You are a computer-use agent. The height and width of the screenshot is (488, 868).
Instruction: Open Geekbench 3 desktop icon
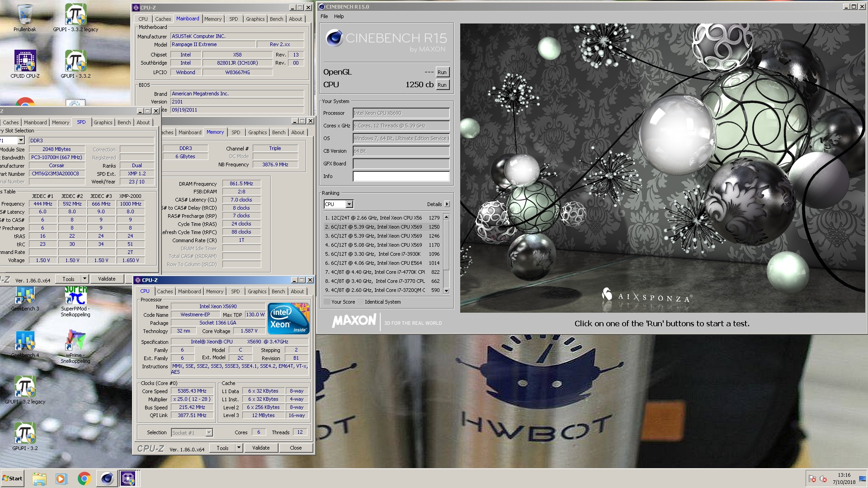(25, 298)
